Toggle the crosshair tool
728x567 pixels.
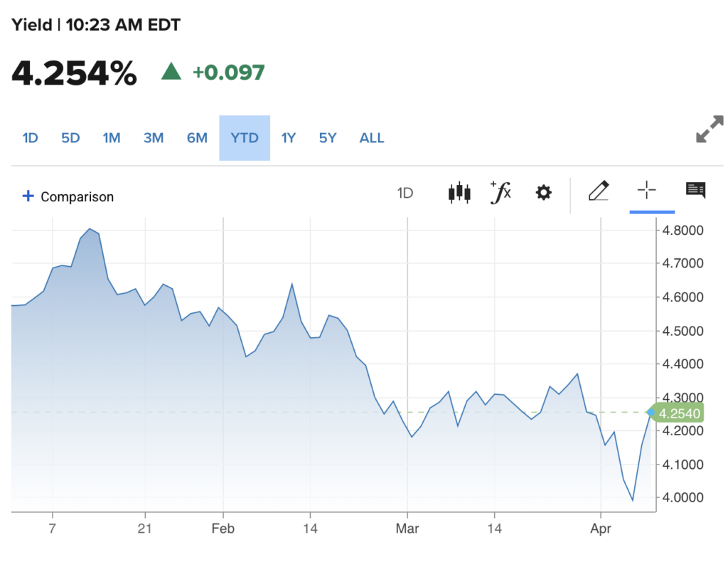click(646, 191)
